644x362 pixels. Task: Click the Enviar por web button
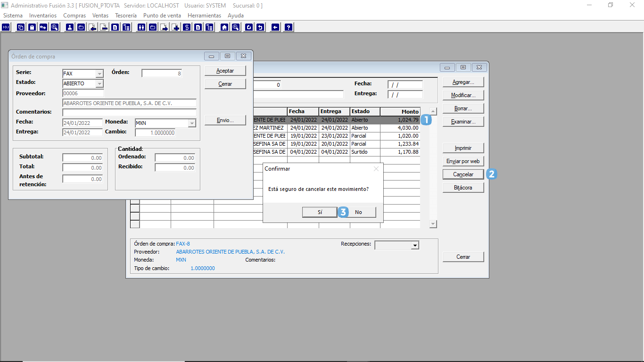point(463,161)
